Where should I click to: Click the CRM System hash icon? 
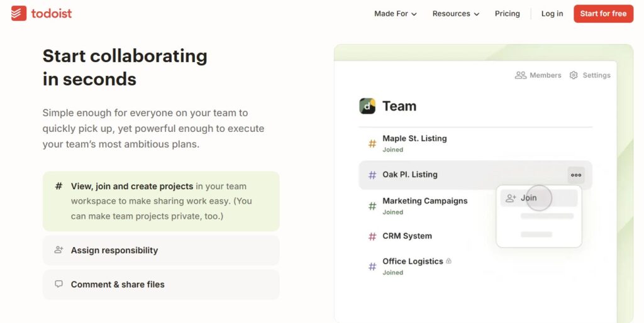tap(372, 237)
